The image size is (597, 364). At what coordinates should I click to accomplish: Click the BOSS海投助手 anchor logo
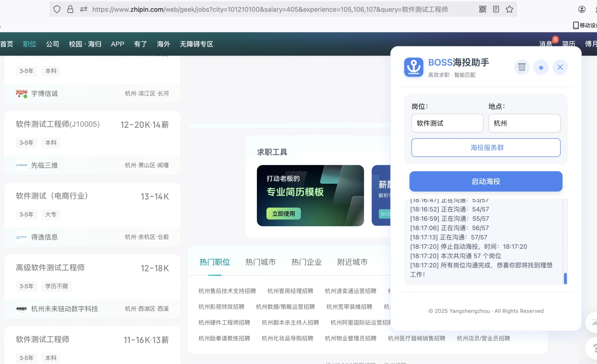click(414, 67)
